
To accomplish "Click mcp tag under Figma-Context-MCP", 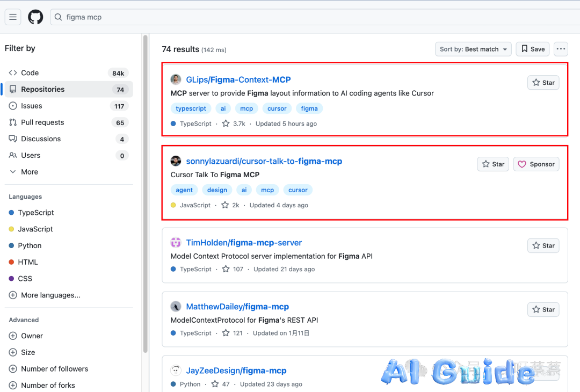I will [247, 108].
